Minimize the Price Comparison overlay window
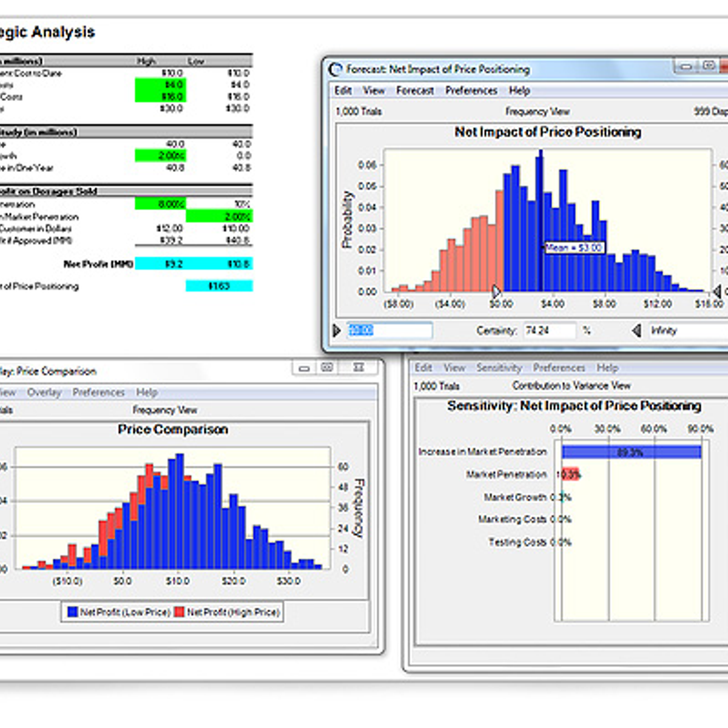728x728 pixels. click(x=305, y=368)
